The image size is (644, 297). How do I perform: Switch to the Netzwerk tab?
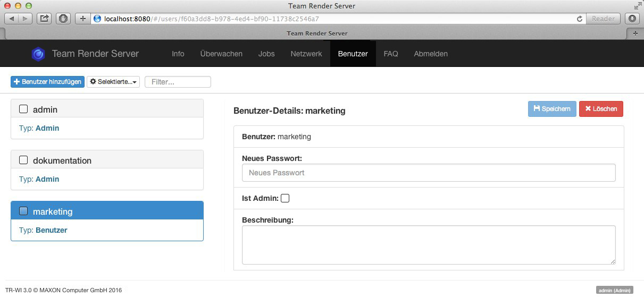tap(306, 54)
